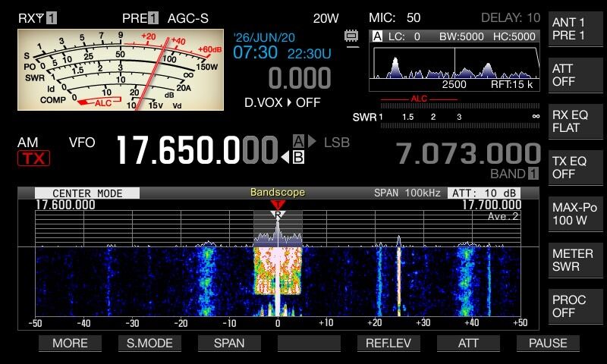Tap the memory chip icon beside clock
Screen dimensions: 607x364
(x=351, y=36)
